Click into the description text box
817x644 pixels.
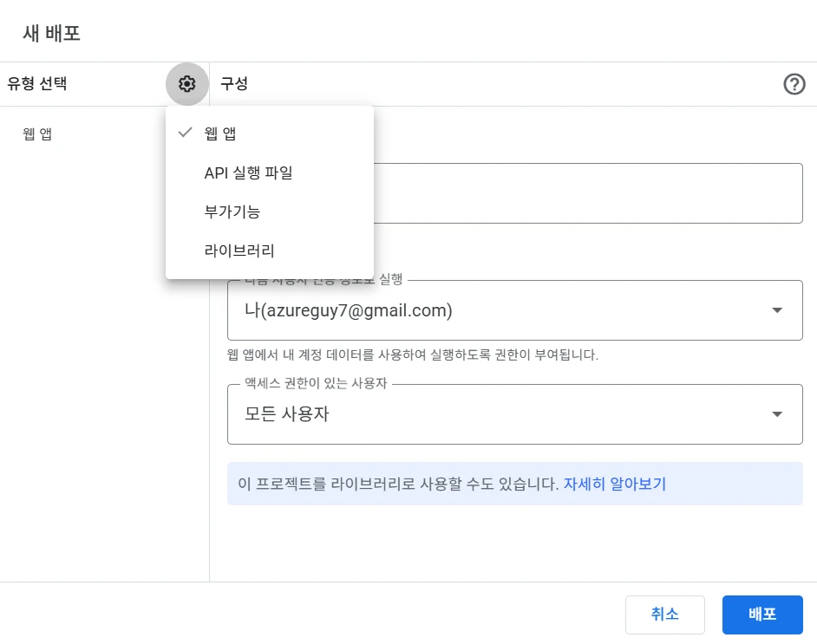click(x=590, y=193)
